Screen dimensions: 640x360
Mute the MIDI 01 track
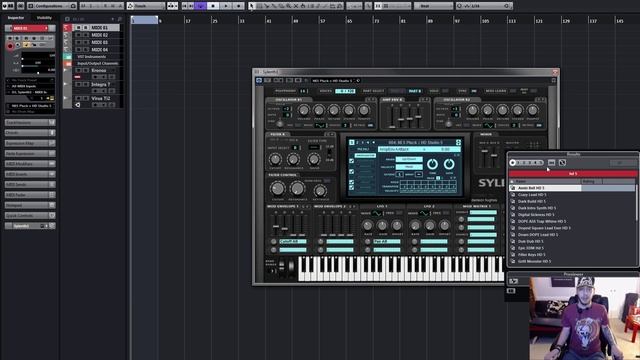pyautogui.click(x=79, y=28)
